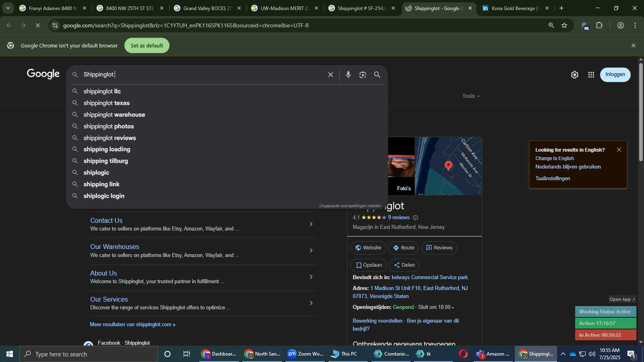Open Windows notification center
The image size is (644, 362).
[x=632, y=354]
